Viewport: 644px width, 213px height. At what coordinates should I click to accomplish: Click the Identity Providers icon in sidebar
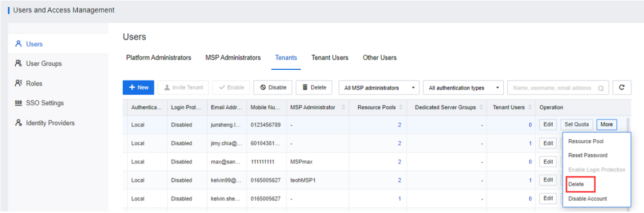coord(18,123)
